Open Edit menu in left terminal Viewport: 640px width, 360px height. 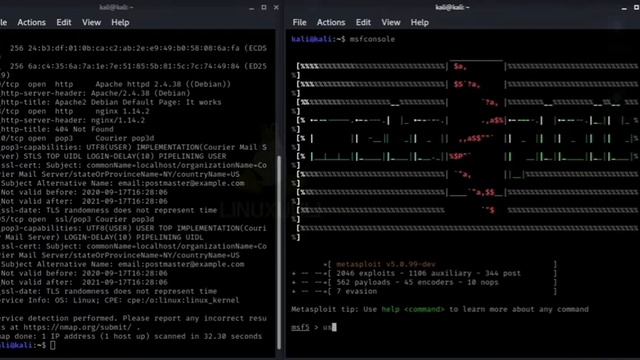click(x=64, y=22)
